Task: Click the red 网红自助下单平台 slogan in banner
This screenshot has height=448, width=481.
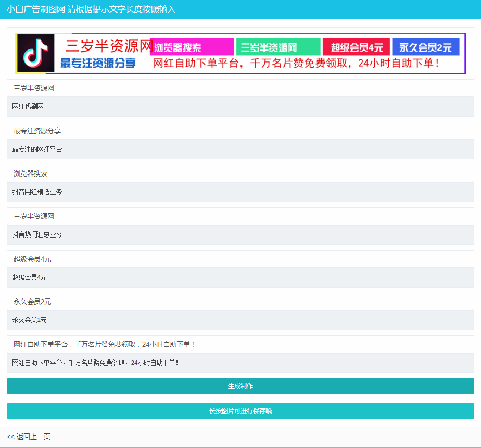Action: [x=296, y=64]
